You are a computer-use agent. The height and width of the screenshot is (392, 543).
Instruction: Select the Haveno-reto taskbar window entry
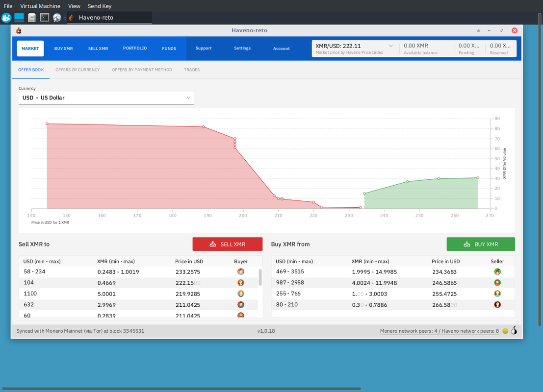point(109,17)
